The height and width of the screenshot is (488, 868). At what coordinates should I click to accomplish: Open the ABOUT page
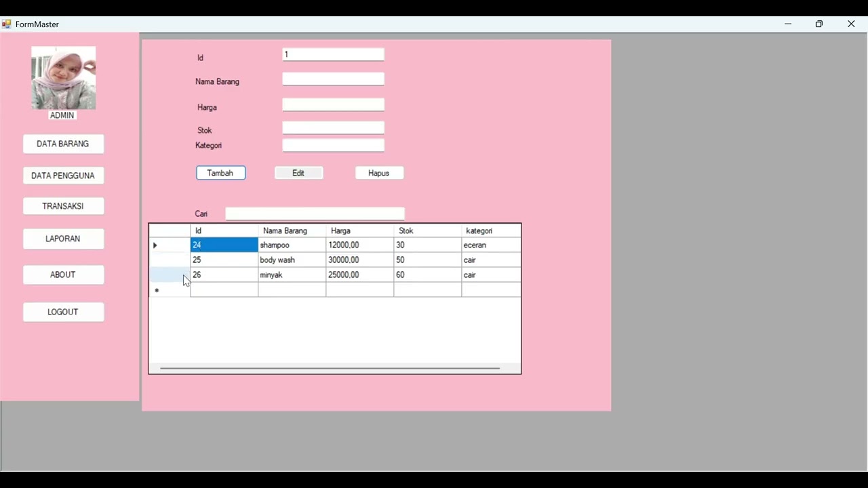click(x=63, y=274)
